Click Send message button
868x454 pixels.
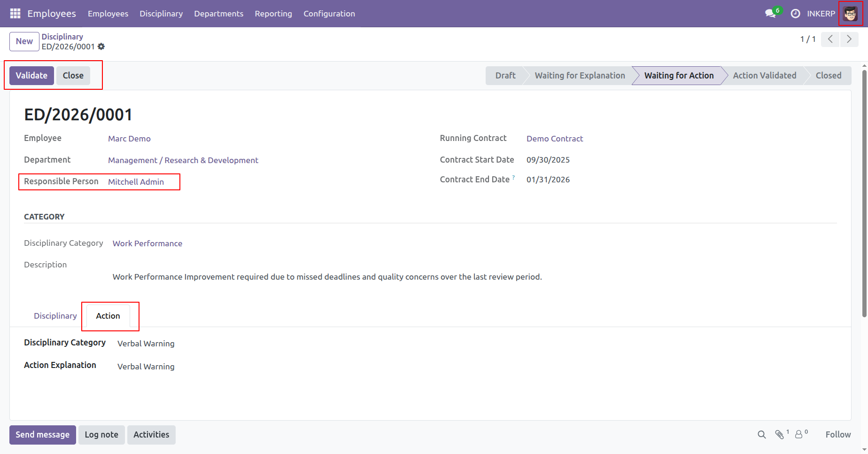[x=43, y=435]
